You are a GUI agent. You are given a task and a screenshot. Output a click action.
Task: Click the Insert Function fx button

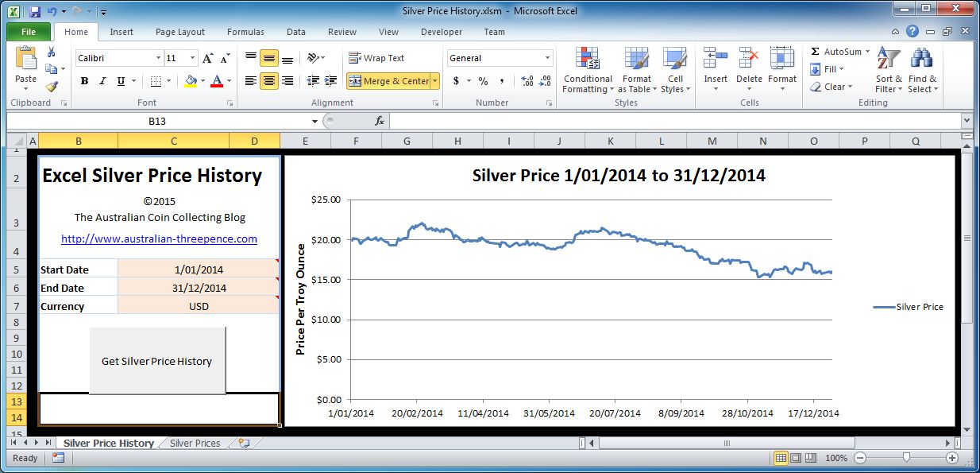coord(380,121)
